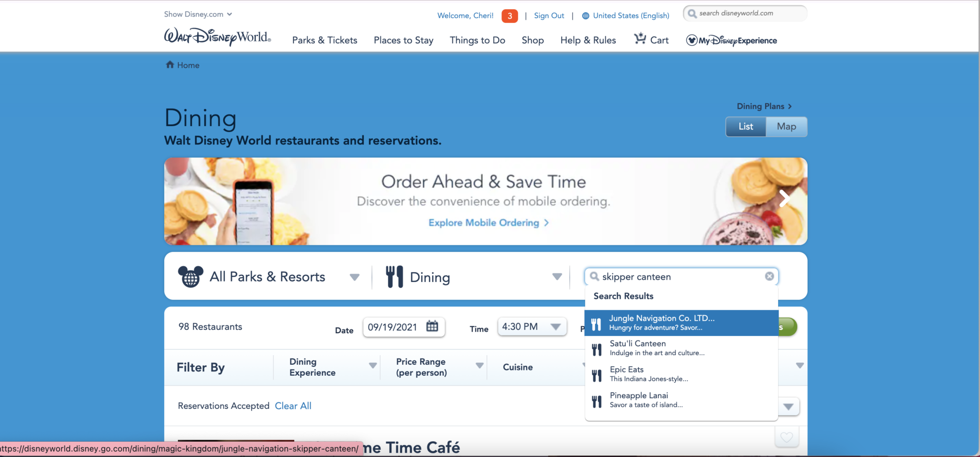Open Places to Stay menu
The width and height of the screenshot is (980, 457).
coord(403,40)
